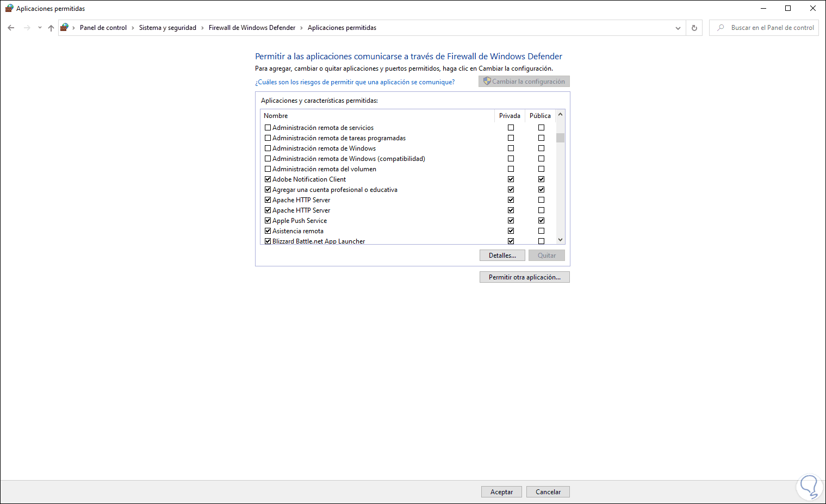
Task: Toggle Privada checkbox for Adobe Notification Client
Action: pyautogui.click(x=511, y=179)
